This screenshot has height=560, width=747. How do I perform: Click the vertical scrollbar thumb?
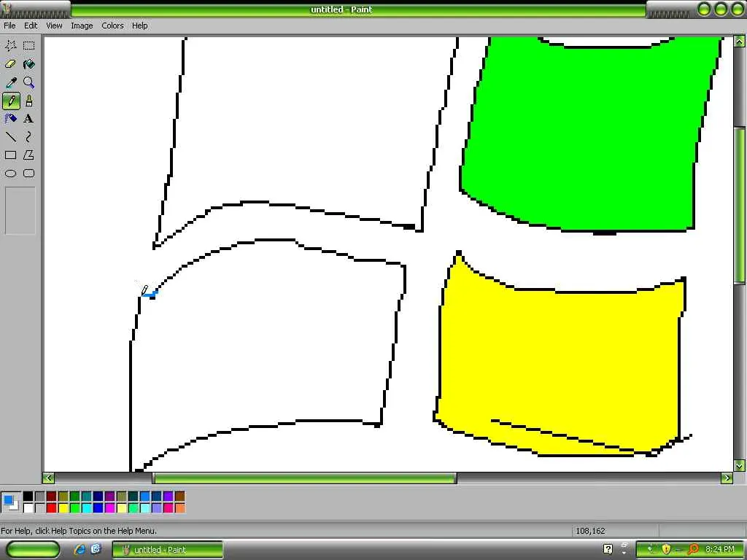tap(740, 205)
